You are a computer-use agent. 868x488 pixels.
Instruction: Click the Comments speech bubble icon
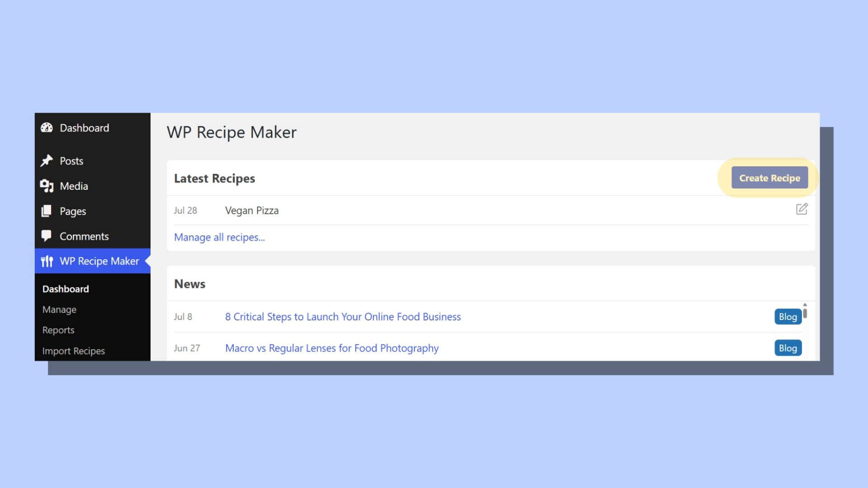(47, 236)
